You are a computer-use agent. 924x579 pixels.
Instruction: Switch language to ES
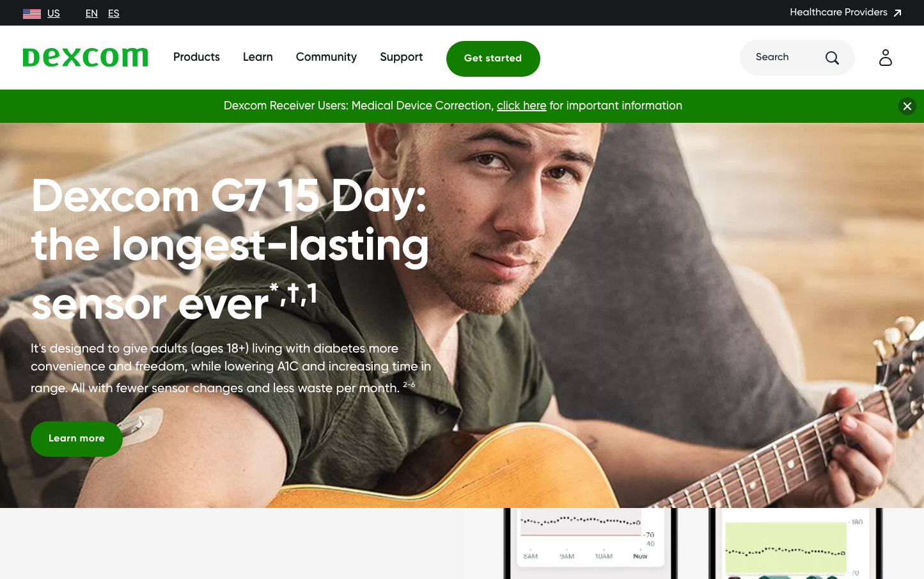[114, 13]
